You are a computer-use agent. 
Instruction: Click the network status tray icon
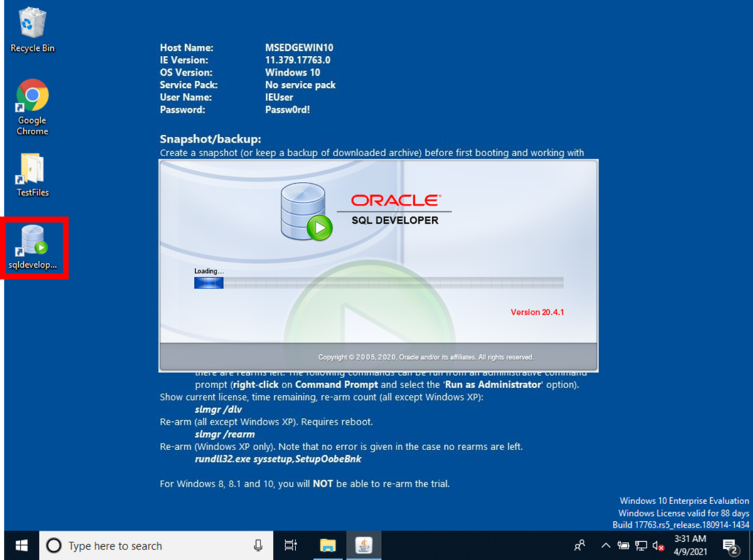tap(641, 546)
